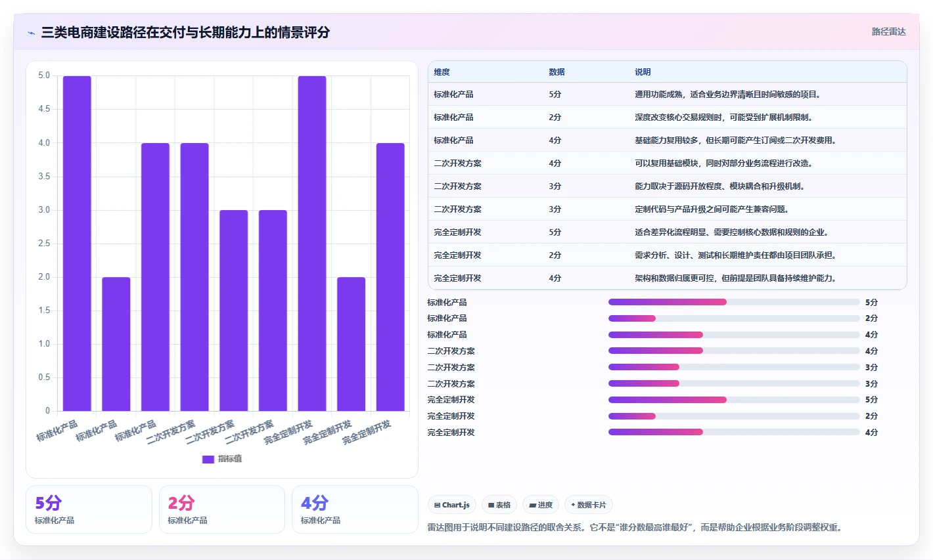This screenshot has width=933, height=560.
Task: Click the 二次开发方案 4分 progress bar
Action: tap(734, 351)
